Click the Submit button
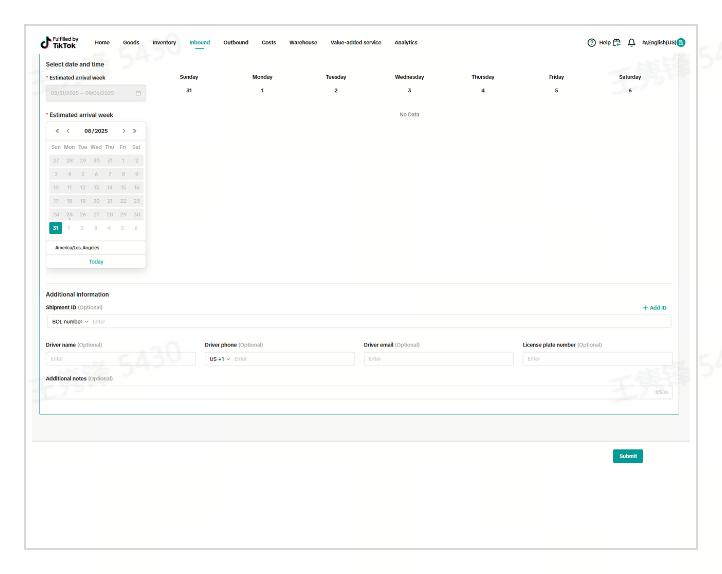Viewport: 722px width, 574px height. [628, 456]
